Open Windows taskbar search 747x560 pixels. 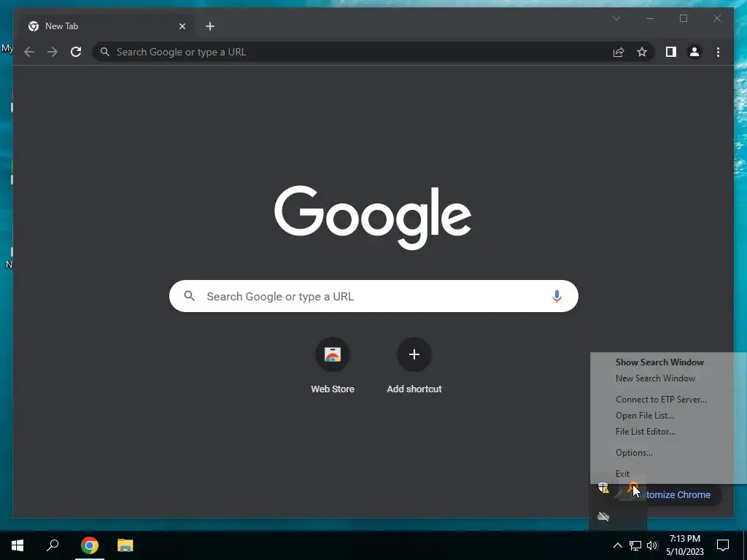pyautogui.click(x=53, y=545)
